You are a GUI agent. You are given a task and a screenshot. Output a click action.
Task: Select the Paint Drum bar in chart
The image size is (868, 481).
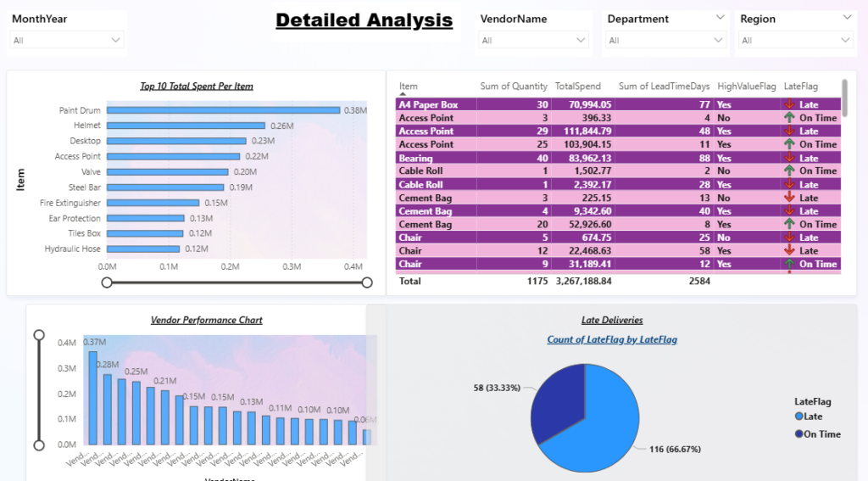click(223, 110)
